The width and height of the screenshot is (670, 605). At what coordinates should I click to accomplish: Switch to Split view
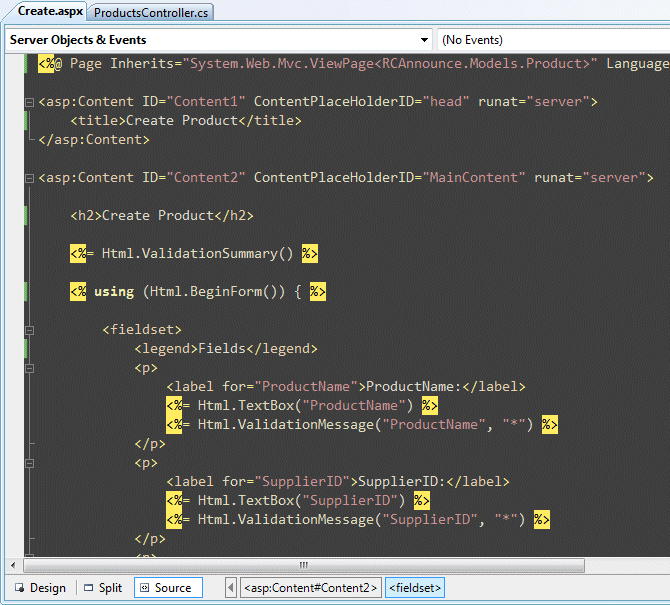pyautogui.click(x=103, y=588)
